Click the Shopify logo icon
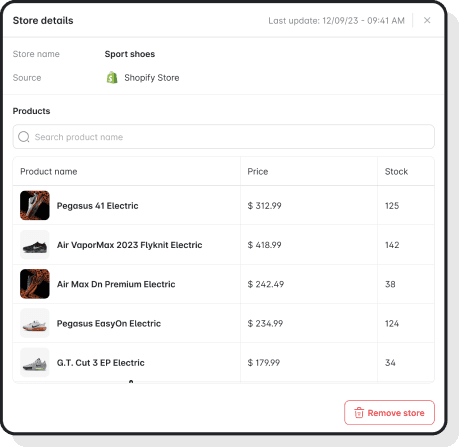This screenshot has height=447, width=459. click(x=112, y=77)
